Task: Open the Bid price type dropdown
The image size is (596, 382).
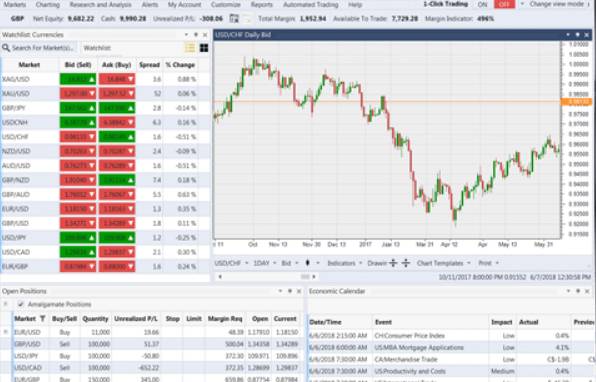Action: click(290, 263)
